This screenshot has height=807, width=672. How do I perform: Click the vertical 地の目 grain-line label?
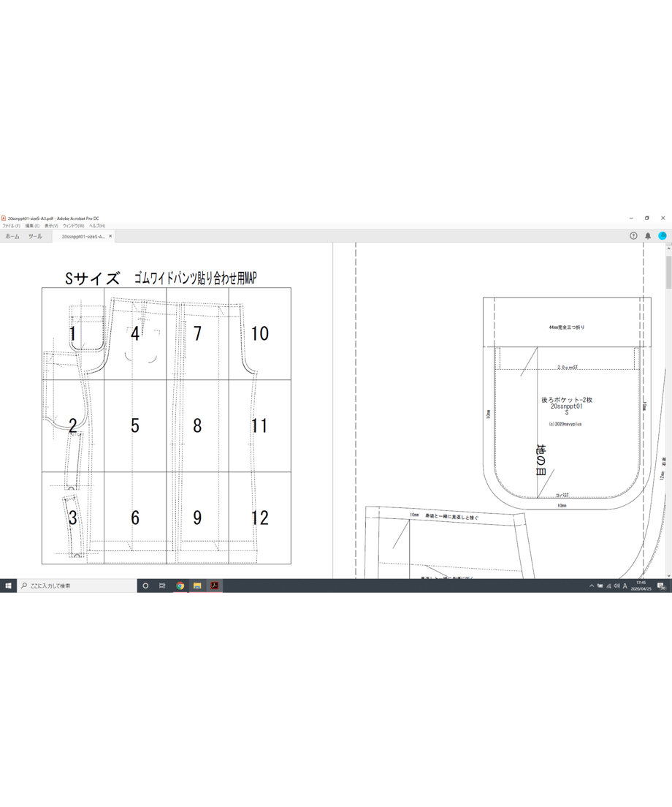pyautogui.click(x=541, y=460)
